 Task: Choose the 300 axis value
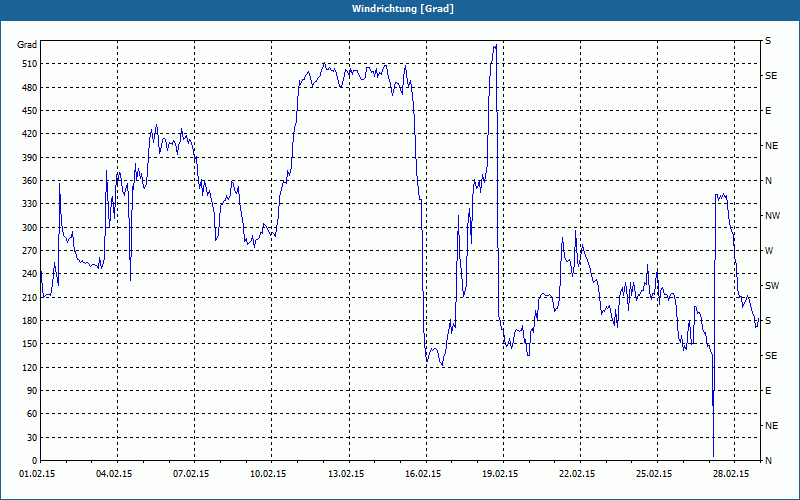[x=30, y=227]
